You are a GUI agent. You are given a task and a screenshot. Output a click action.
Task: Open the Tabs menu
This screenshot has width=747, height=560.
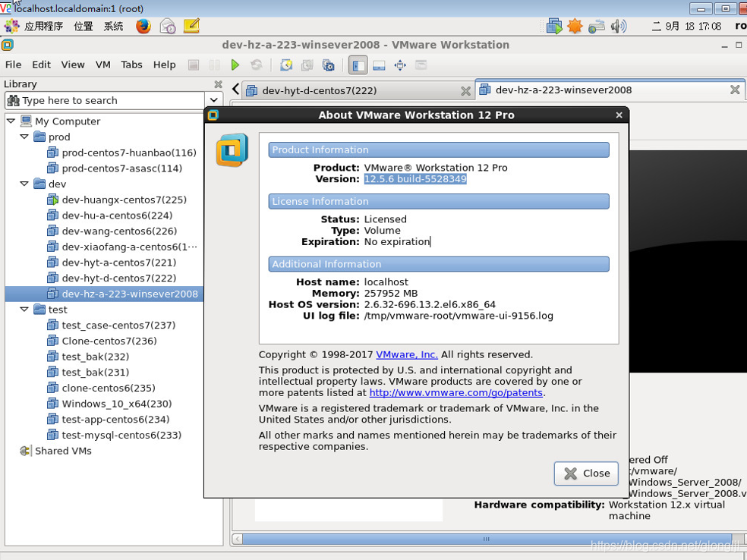click(x=131, y=64)
